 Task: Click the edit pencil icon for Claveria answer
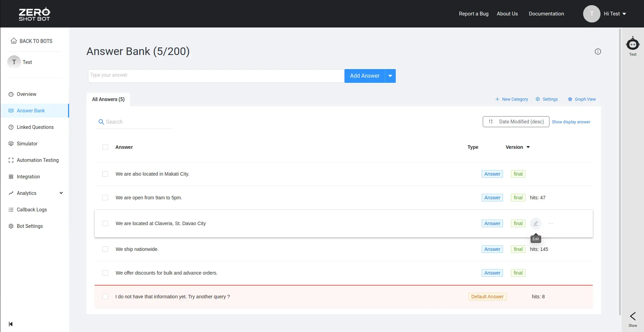535,223
